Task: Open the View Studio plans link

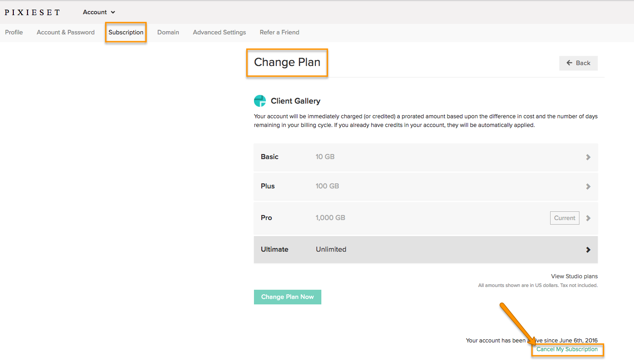Action: [x=574, y=276]
